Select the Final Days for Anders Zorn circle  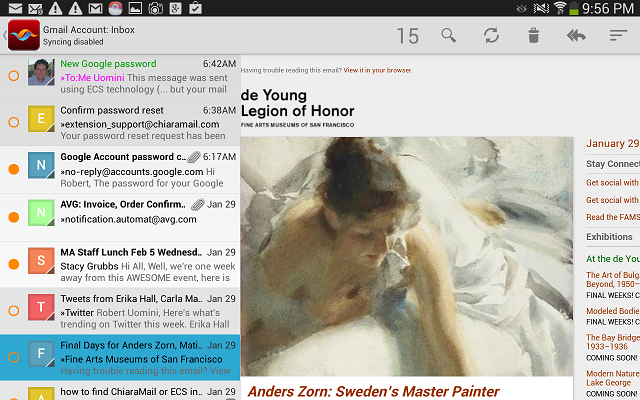(14, 357)
